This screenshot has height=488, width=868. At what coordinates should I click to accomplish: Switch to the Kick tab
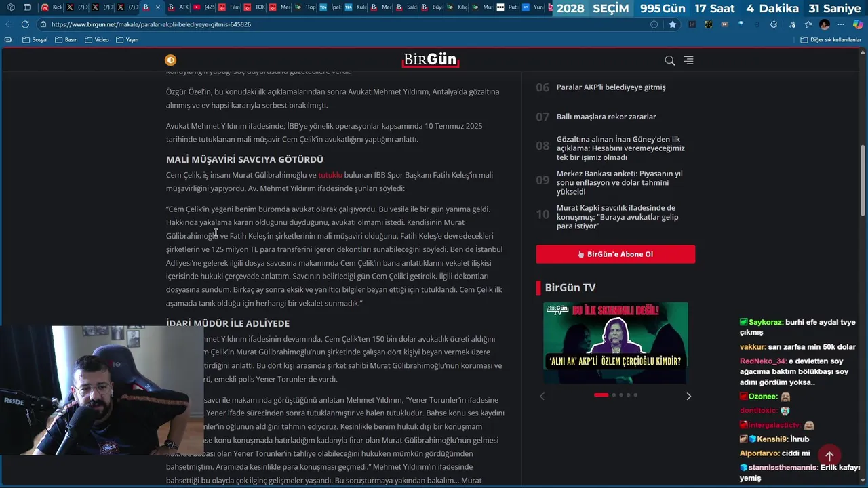click(x=52, y=7)
